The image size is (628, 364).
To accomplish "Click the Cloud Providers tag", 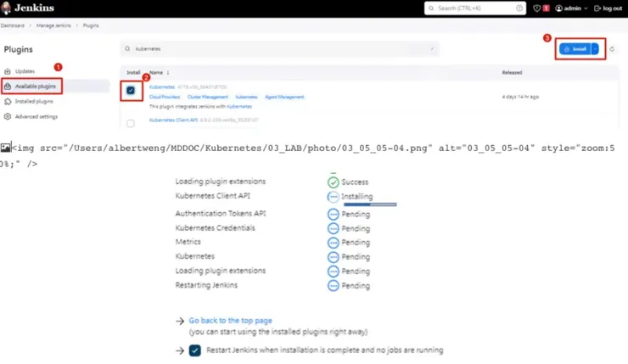I will point(165,97).
